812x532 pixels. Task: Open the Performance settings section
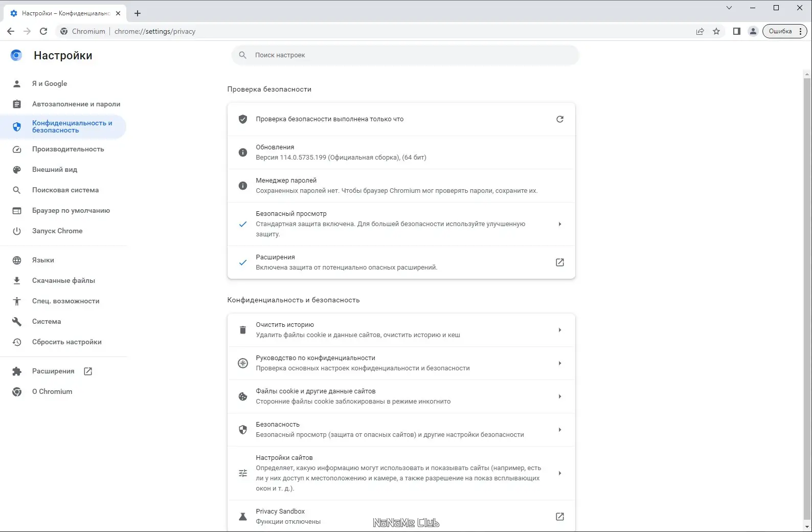pyautogui.click(x=68, y=149)
